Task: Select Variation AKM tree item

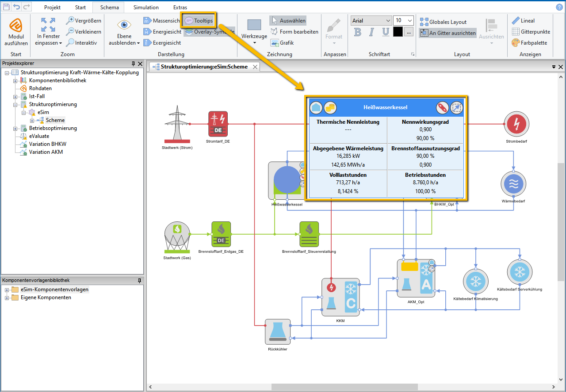Action: pyautogui.click(x=46, y=152)
